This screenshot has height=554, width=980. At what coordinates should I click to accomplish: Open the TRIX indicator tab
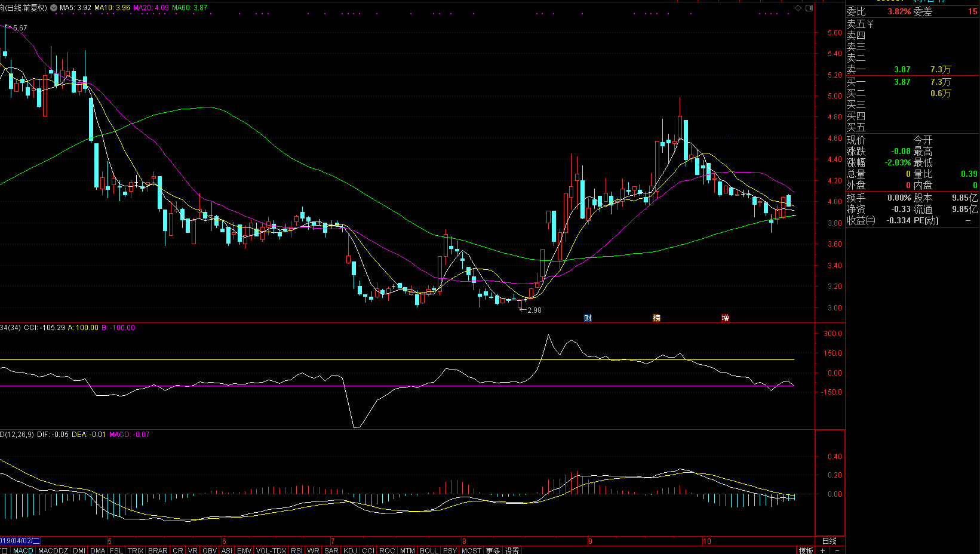click(136, 550)
